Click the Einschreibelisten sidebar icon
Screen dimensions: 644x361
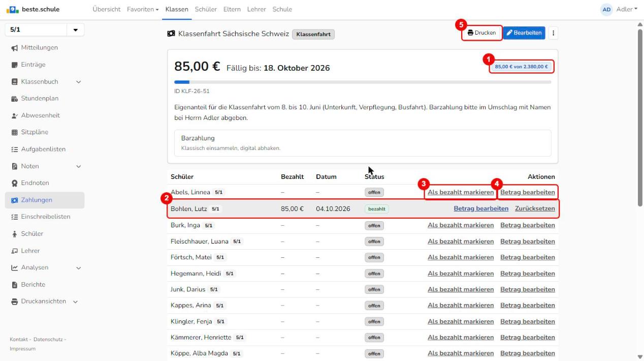pyautogui.click(x=14, y=217)
